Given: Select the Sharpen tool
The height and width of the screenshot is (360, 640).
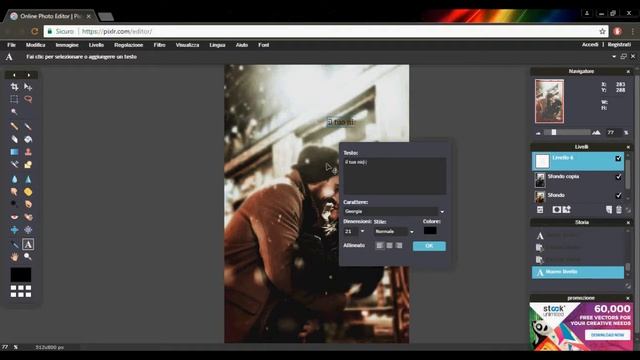Looking at the screenshot, I should tap(28, 179).
